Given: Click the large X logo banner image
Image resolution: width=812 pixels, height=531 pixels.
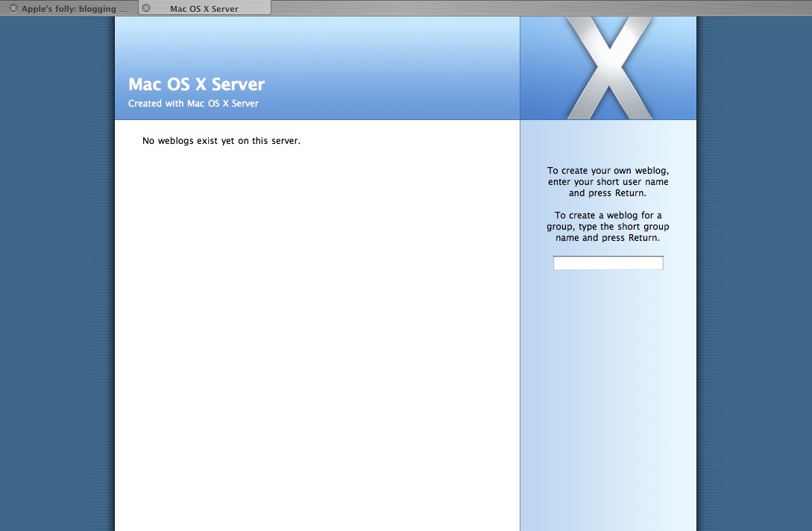Looking at the screenshot, I should click(x=608, y=68).
